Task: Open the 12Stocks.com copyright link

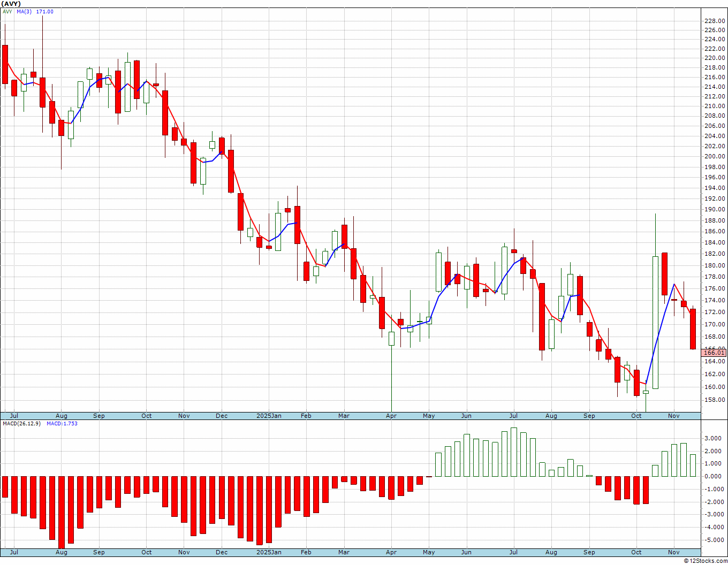Action: tap(706, 561)
